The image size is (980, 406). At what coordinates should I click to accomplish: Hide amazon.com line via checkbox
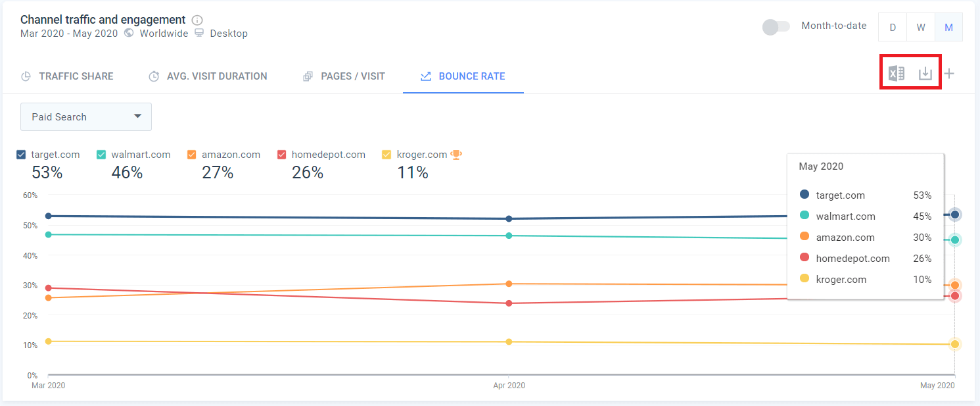192,155
